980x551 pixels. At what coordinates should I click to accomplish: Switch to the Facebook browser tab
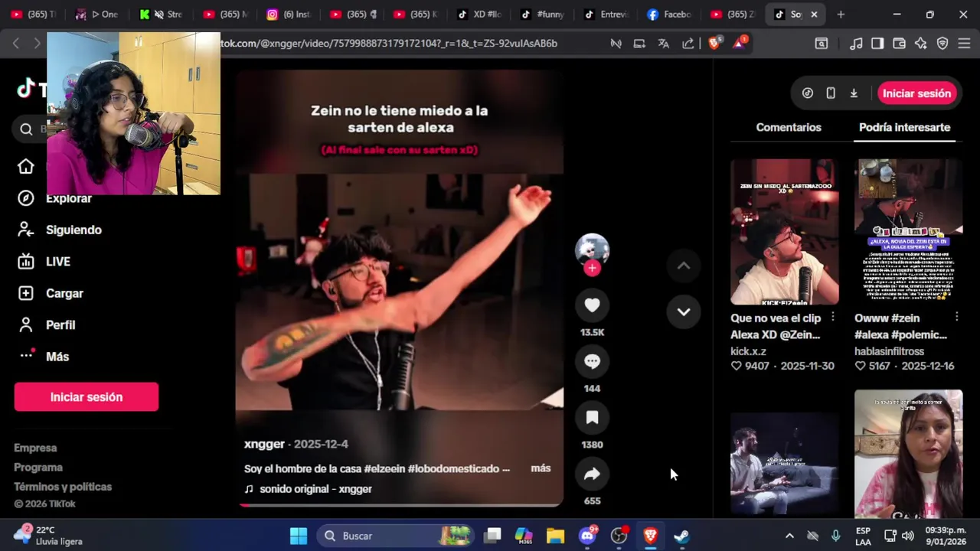pyautogui.click(x=669, y=15)
